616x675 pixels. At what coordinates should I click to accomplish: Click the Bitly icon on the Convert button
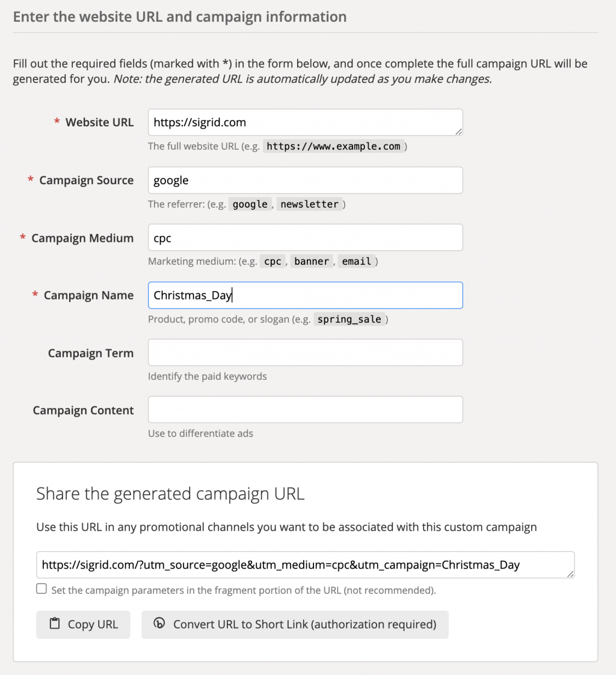pyautogui.click(x=159, y=624)
